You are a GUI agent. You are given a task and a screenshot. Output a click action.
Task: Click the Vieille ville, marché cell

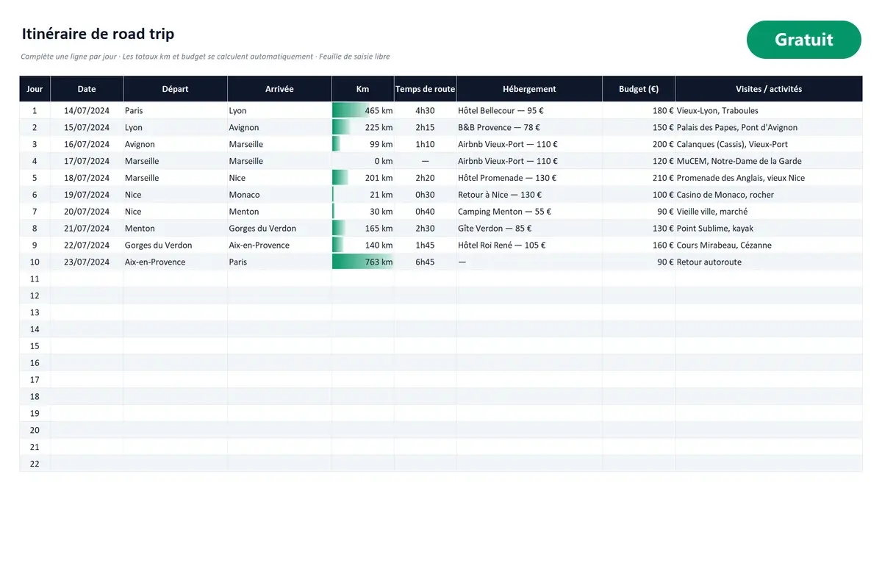(x=769, y=212)
